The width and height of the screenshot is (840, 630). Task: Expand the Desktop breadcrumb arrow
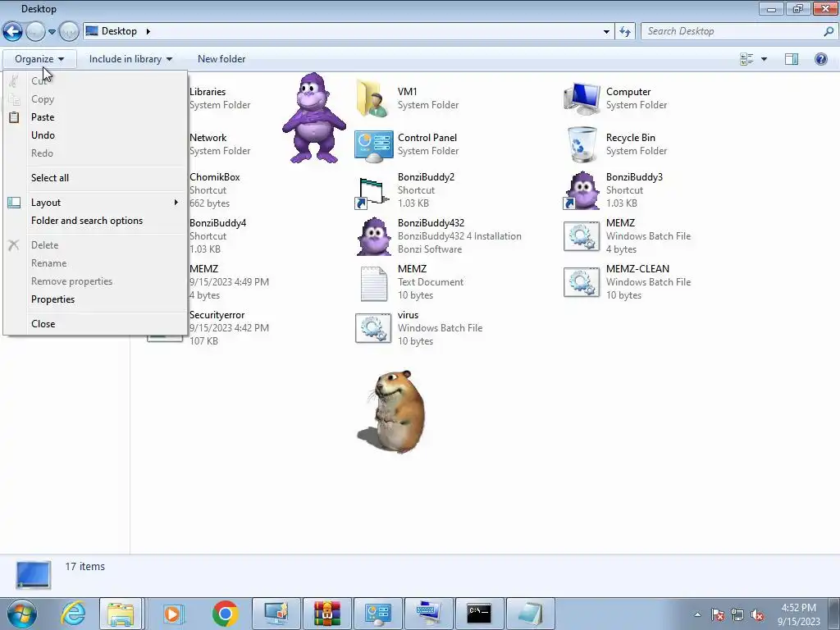(x=148, y=31)
